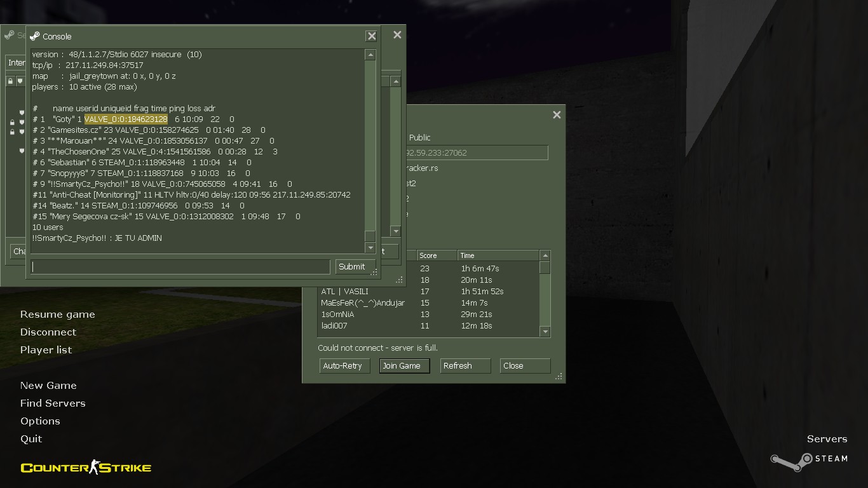Refresh the server info

[465, 366]
